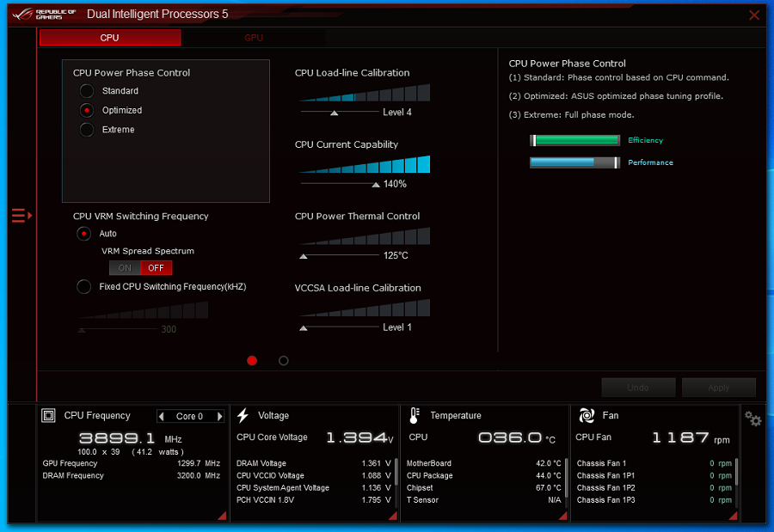774x532 pixels.
Task: Go to first settings page dot
Action: [252, 361]
